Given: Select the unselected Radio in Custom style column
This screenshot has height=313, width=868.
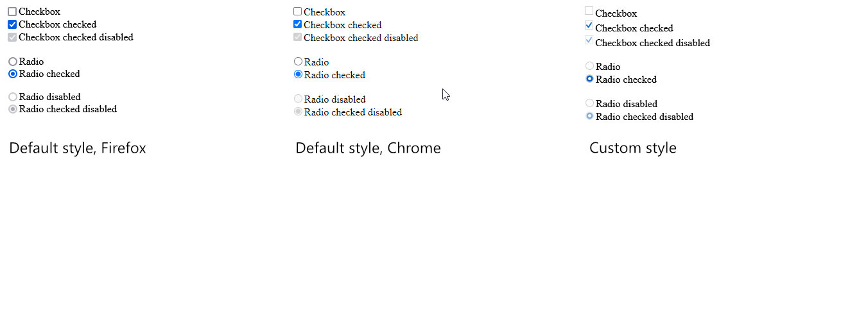Looking at the screenshot, I should tap(589, 65).
